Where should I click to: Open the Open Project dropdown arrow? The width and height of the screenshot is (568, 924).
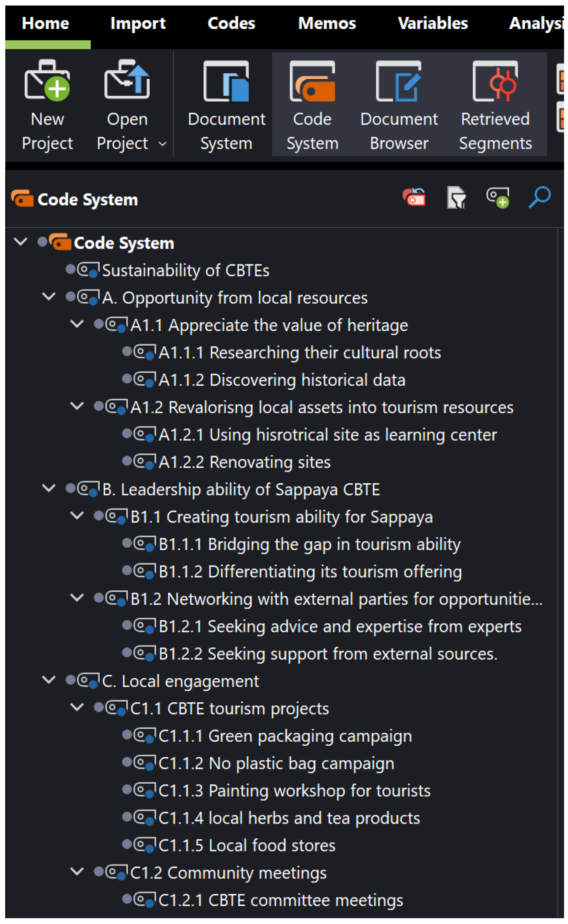click(162, 144)
